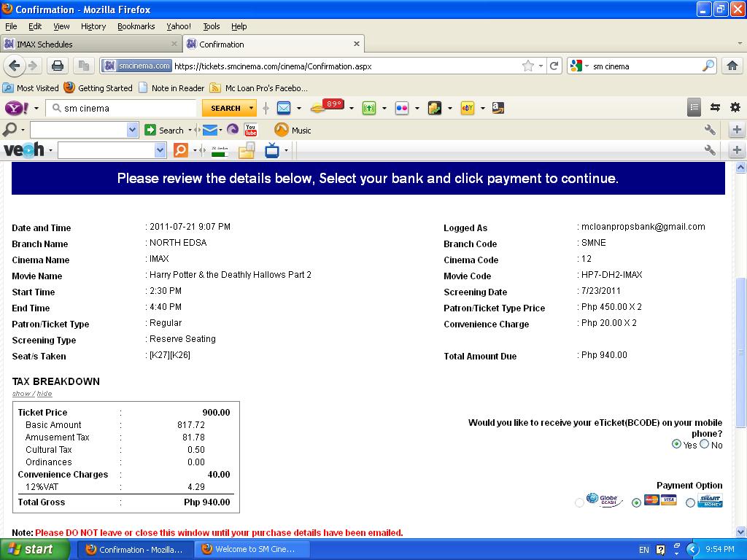This screenshot has height=560, width=747.
Task: Open Yahoo Mail envelope icon
Action: [x=284, y=108]
